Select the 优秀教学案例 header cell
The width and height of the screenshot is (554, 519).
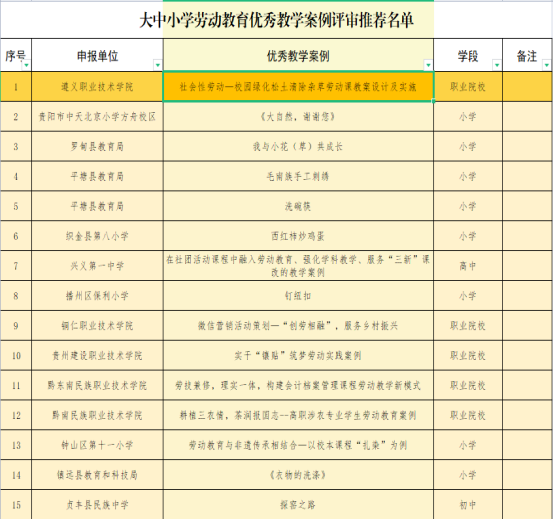(299, 55)
